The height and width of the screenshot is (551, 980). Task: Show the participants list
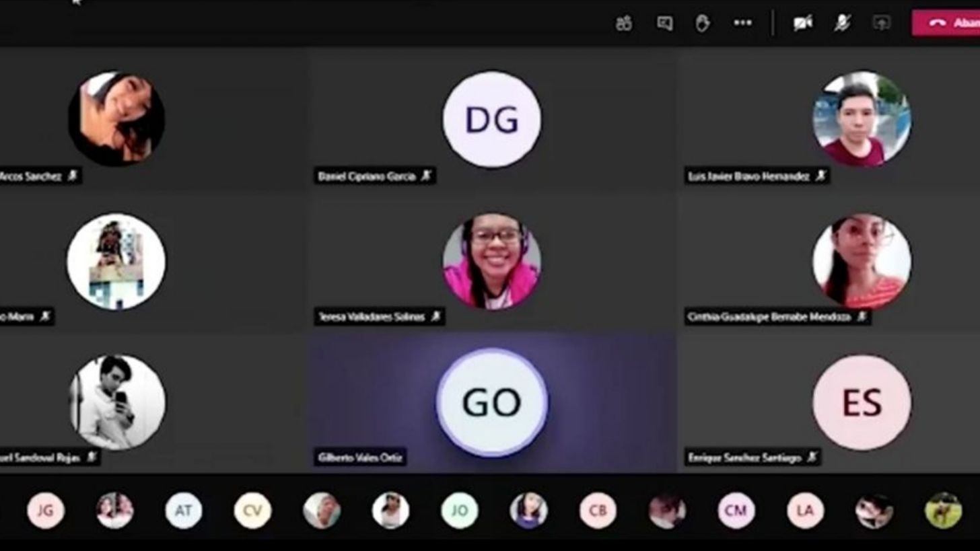coord(624,24)
